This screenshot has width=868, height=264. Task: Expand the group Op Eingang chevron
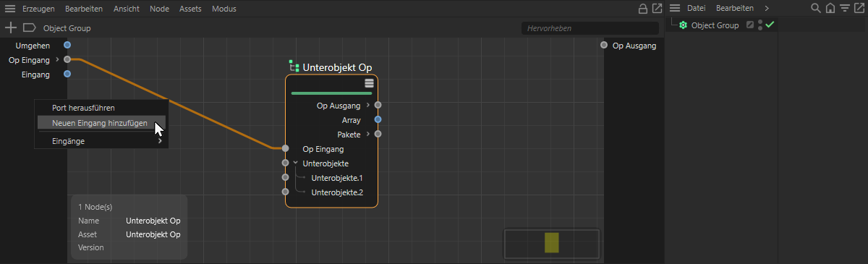57,59
